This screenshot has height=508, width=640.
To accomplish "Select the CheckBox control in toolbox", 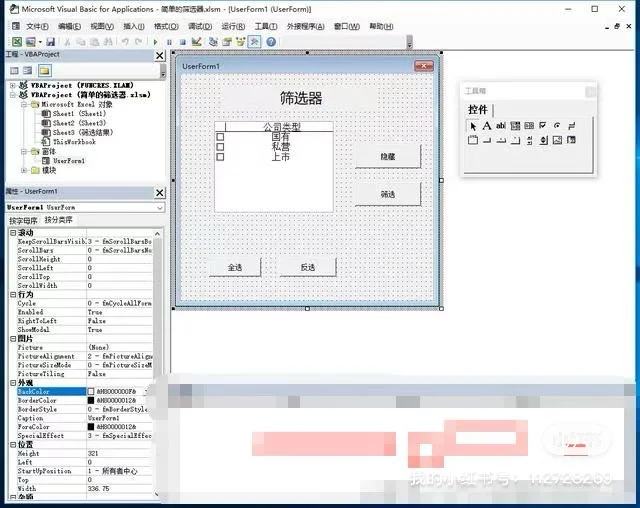I will (543, 126).
